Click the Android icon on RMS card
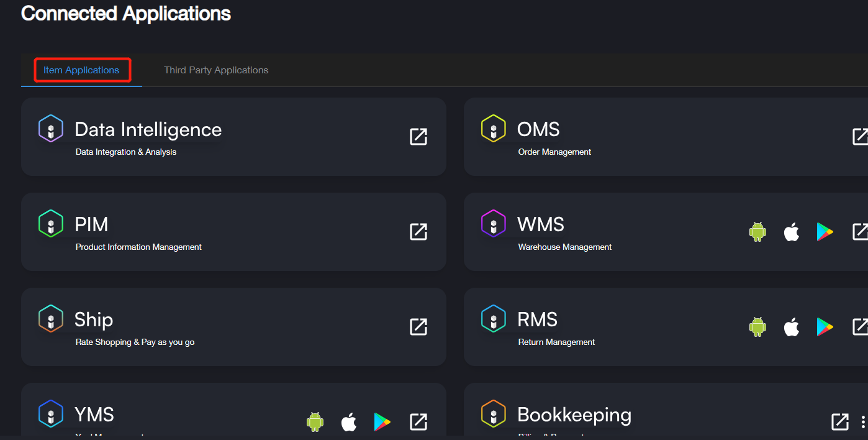 pos(757,327)
